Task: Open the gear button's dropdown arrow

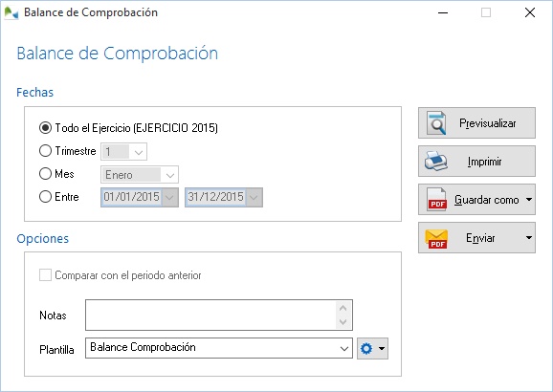Action: pos(382,349)
